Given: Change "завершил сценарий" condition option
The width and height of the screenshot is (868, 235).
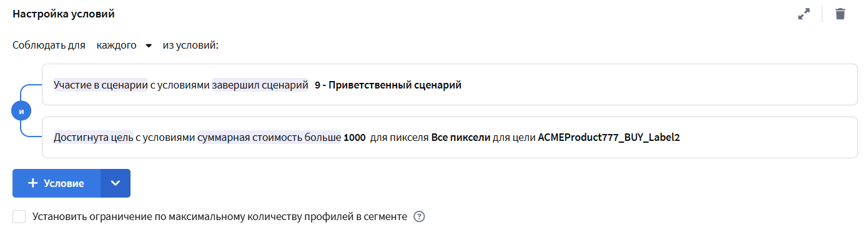Looking at the screenshot, I should click(260, 85).
